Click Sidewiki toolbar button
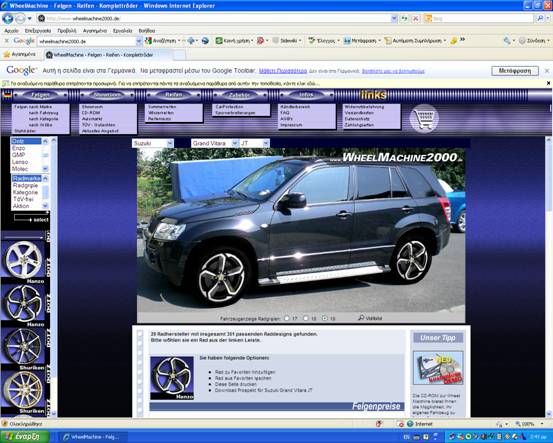The height and width of the screenshot is (443, 553). pyautogui.click(x=286, y=41)
